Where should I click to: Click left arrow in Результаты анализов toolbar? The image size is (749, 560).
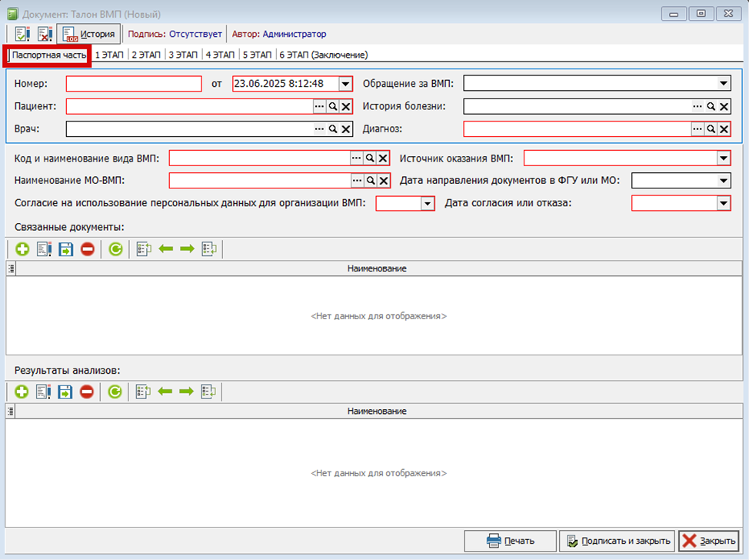tap(165, 392)
